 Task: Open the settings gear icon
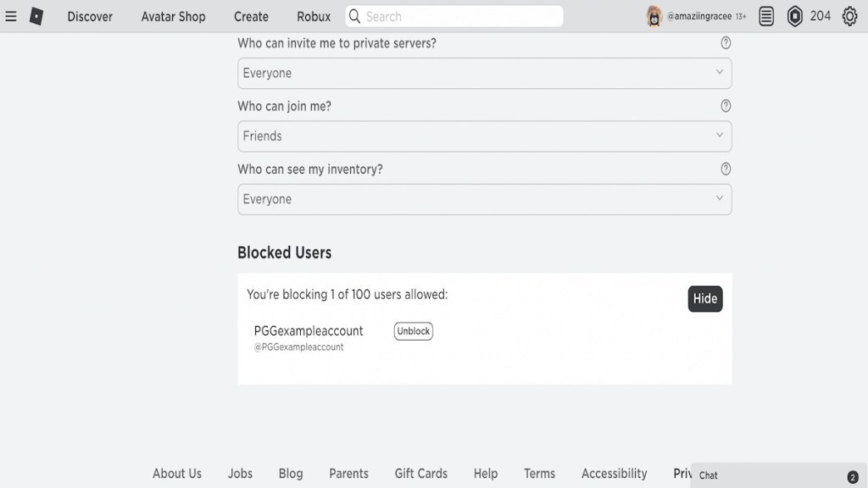click(x=849, y=16)
